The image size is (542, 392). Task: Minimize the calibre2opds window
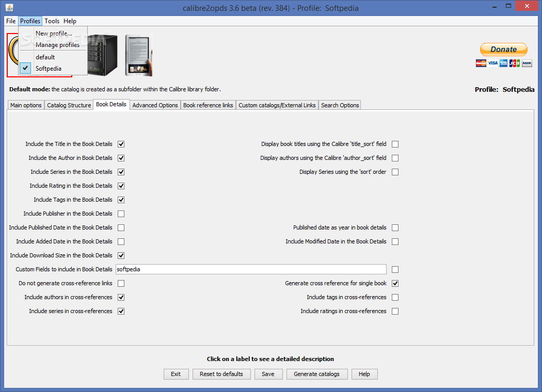click(495, 6)
